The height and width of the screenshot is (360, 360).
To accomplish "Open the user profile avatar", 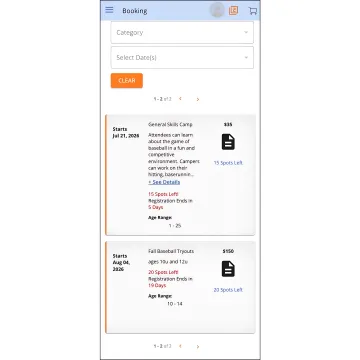I will (x=217, y=10).
